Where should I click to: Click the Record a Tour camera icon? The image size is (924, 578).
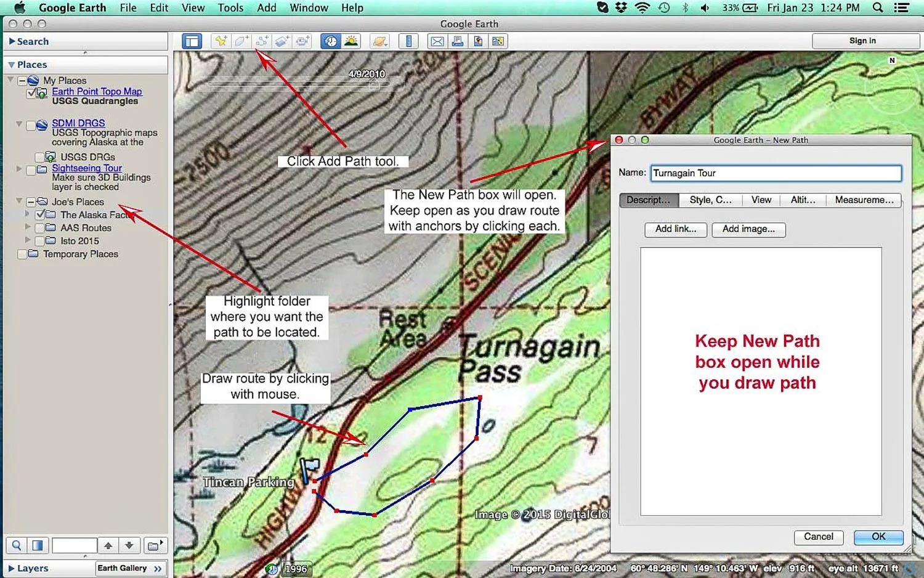pyautogui.click(x=302, y=41)
